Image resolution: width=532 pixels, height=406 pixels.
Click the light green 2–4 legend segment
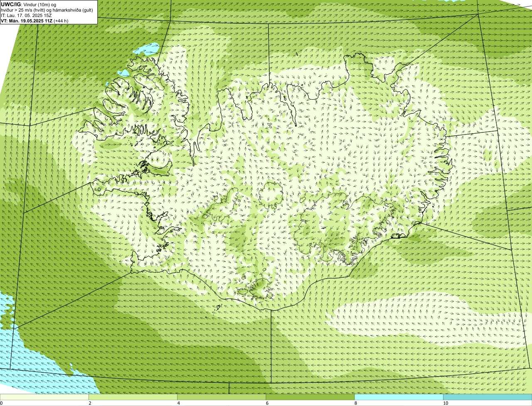(x=133, y=397)
